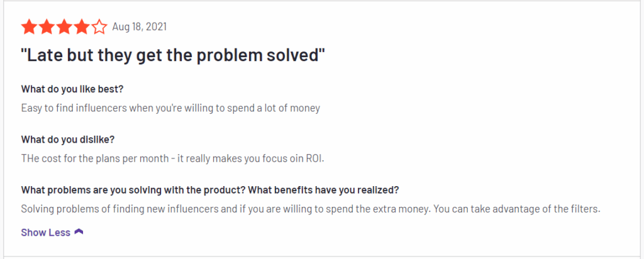644x259 pixels.
Task: Click the 'What problems are you solving' heading
Action: pos(210,190)
